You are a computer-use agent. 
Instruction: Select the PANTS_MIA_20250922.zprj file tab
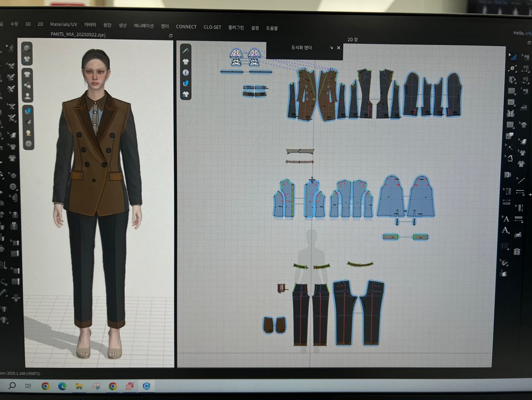point(78,34)
